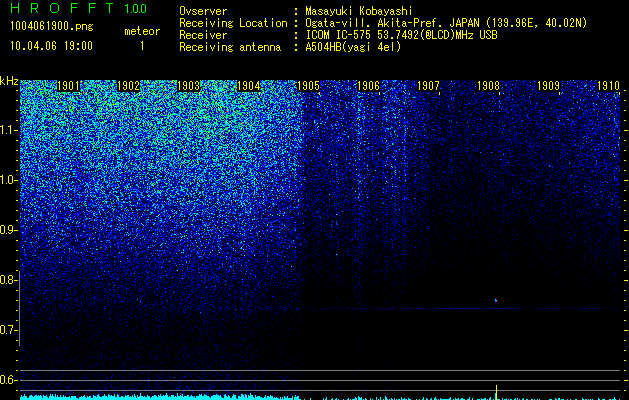Click the 1903 time marker

tap(188, 86)
